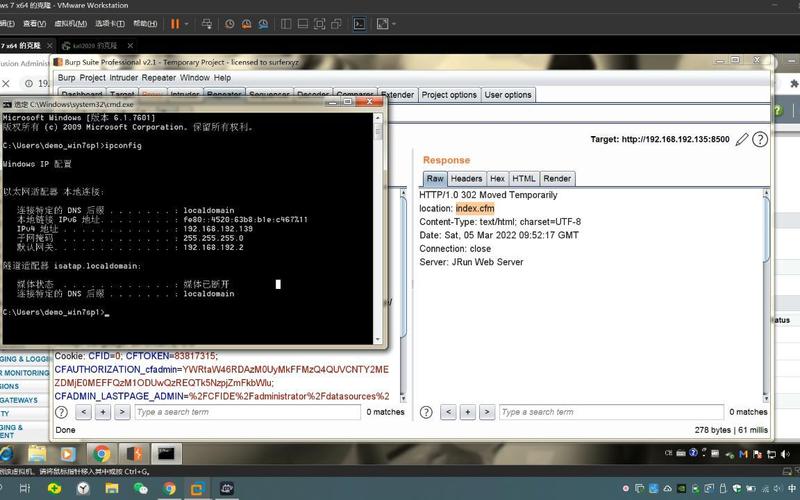Click host taskbar task view icon

coord(24,488)
